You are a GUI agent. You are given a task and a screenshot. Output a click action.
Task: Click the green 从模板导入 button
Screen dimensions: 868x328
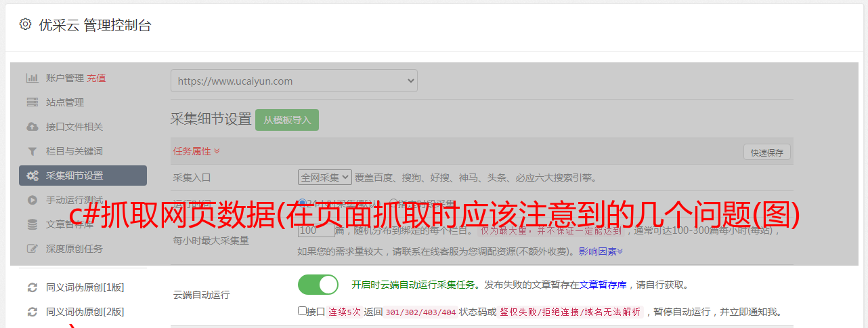coord(287,120)
